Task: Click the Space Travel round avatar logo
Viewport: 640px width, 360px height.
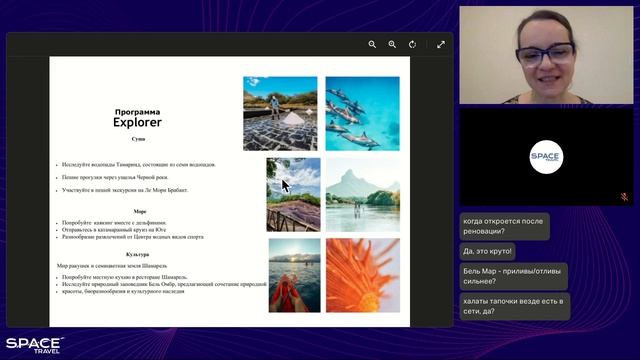Action: 546,157
